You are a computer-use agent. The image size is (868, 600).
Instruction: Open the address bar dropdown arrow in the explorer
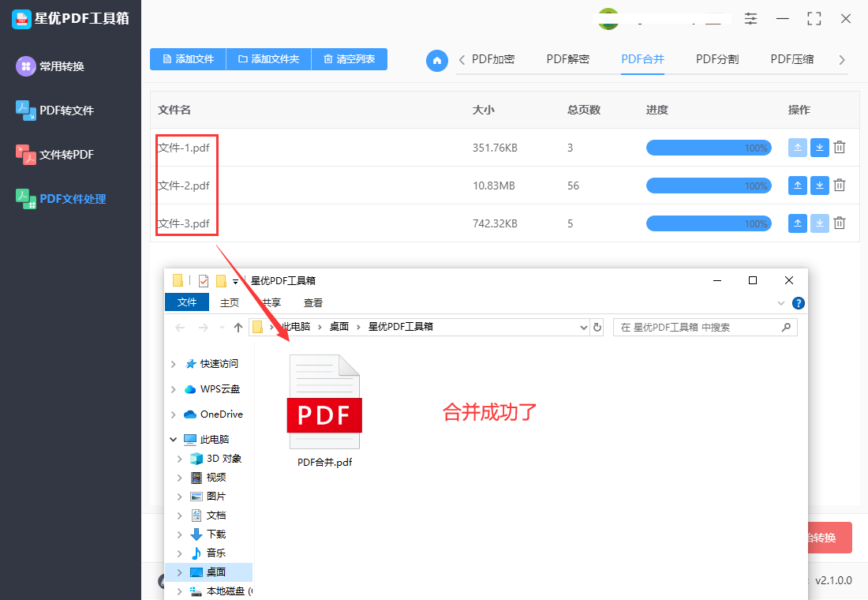tap(583, 326)
